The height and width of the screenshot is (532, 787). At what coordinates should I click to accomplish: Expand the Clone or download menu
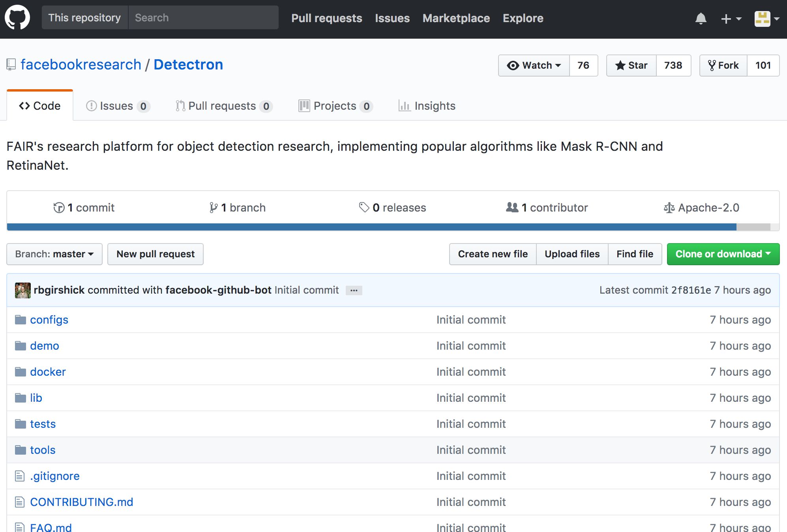click(723, 254)
